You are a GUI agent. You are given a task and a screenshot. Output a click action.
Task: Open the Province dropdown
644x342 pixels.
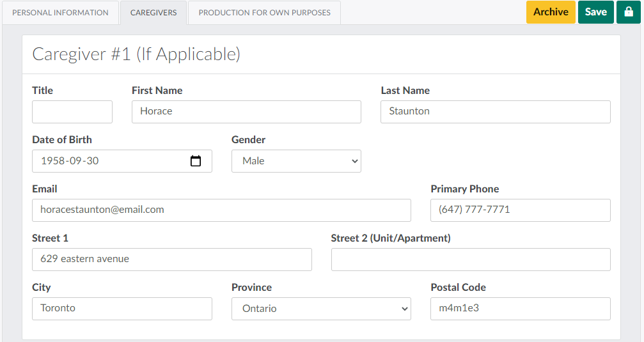(321, 309)
